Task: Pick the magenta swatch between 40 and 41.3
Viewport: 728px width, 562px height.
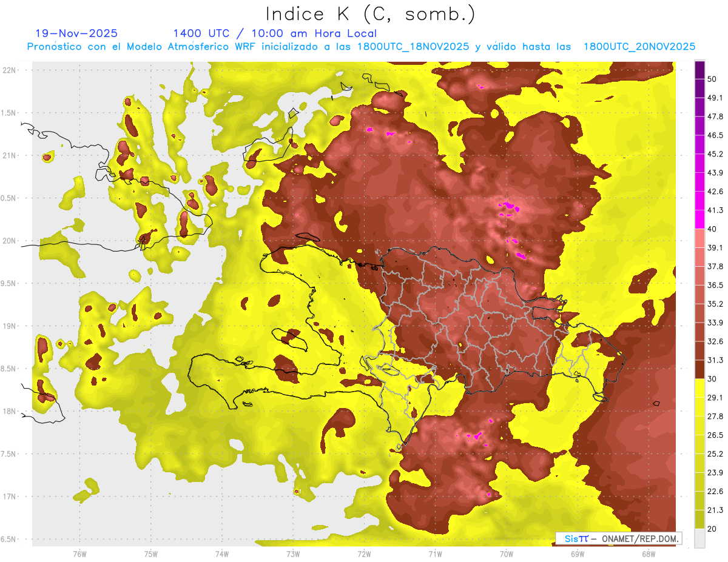Action: point(699,219)
